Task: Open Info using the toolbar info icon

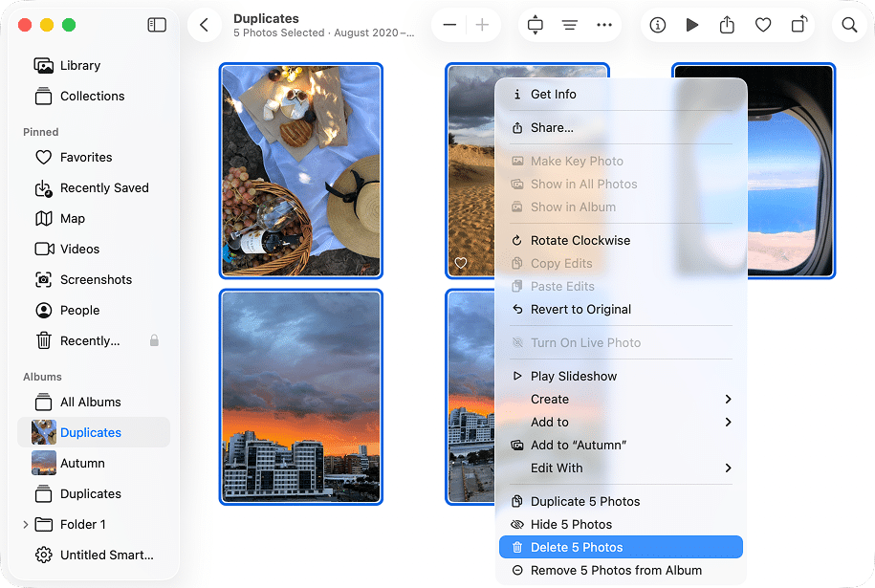Action: click(657, 25)
